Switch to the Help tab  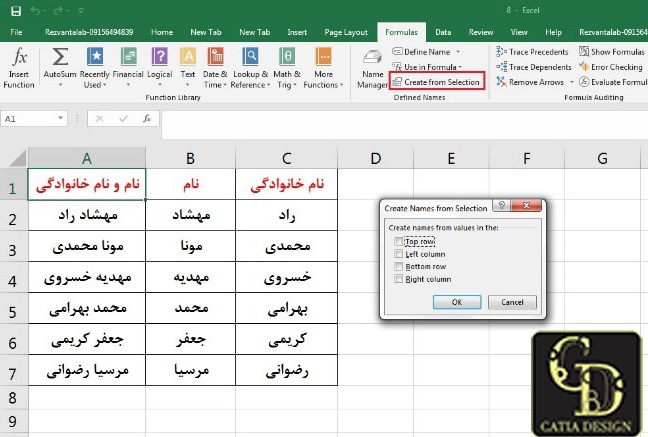[553, 32]
